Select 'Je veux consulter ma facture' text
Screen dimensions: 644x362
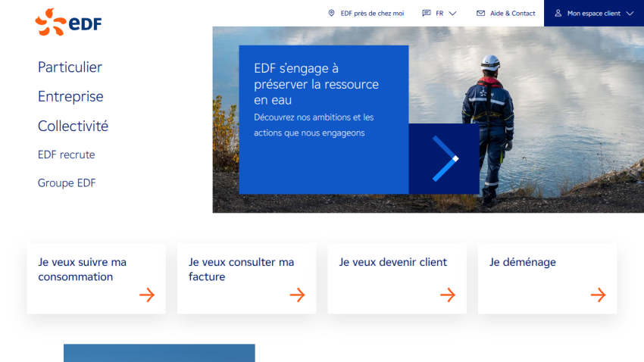tap(241, 270)
